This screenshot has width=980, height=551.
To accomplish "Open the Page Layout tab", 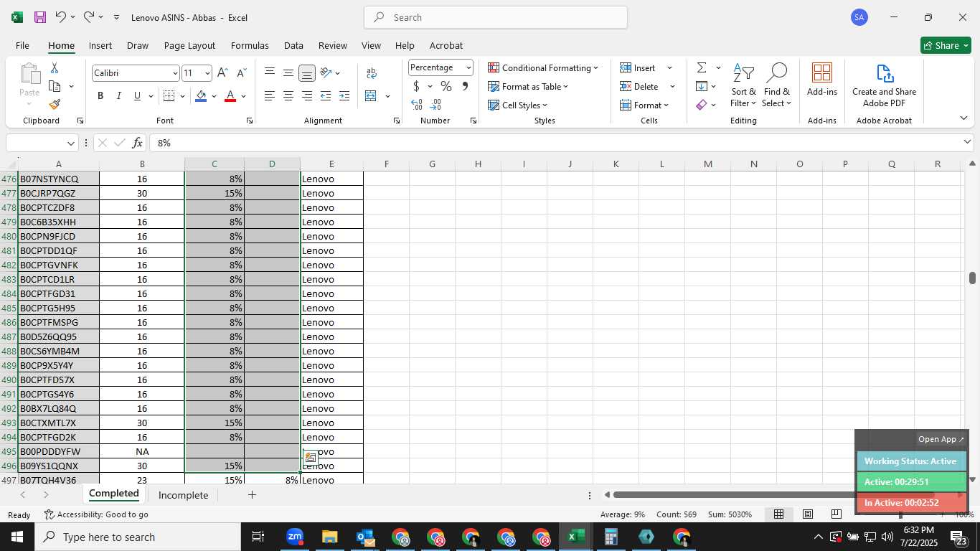I will click(189, 45).
